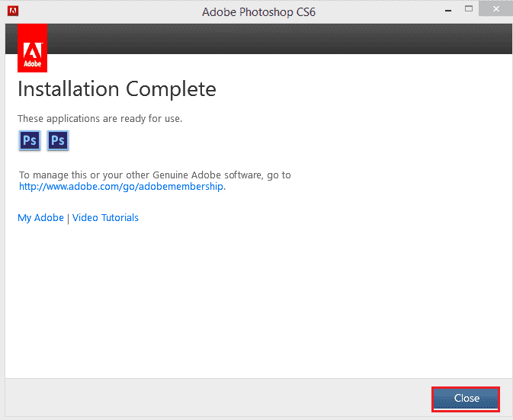Click the Close button
513x420 pixels.
coord(466,399)
